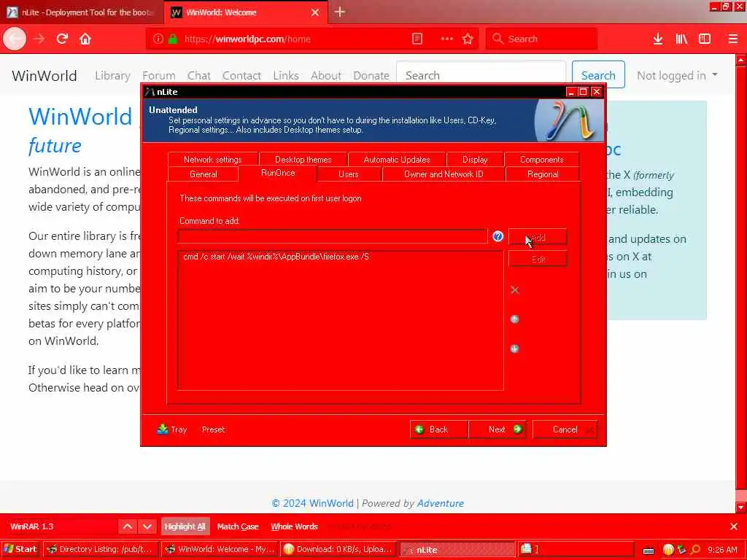The image size is (747, 560).
Task: Switch to the Automatic Updates tab
Action: coord(397,159)
